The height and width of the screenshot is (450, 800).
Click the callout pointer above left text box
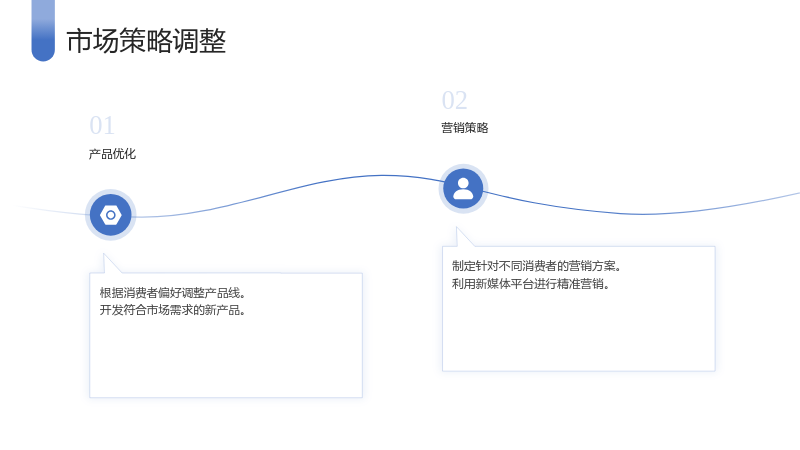111,263
